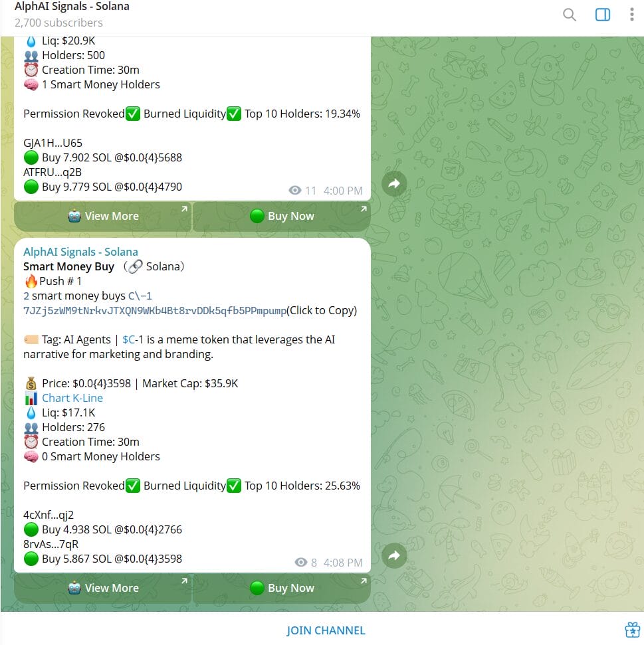Click the AlphAI Signals sender name in message
Screen dimensions: 644x645
click(x=80, y=252)
